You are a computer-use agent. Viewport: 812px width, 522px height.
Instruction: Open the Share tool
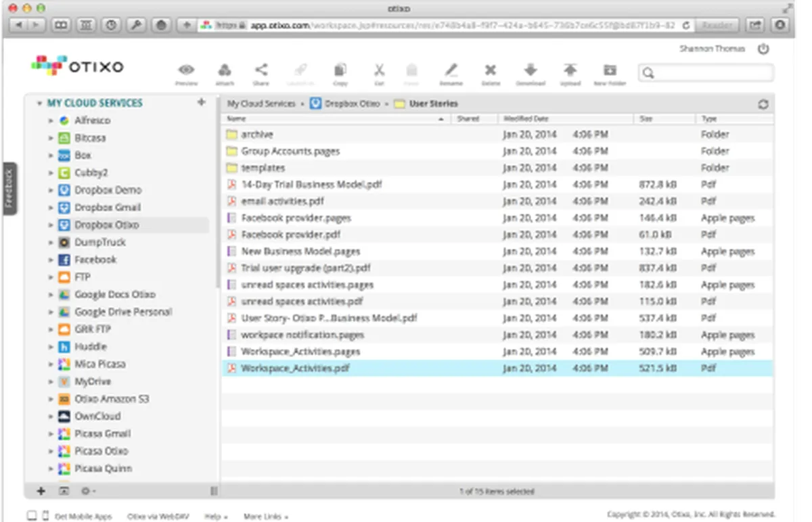pyautogui.click(x=261, y=70)
